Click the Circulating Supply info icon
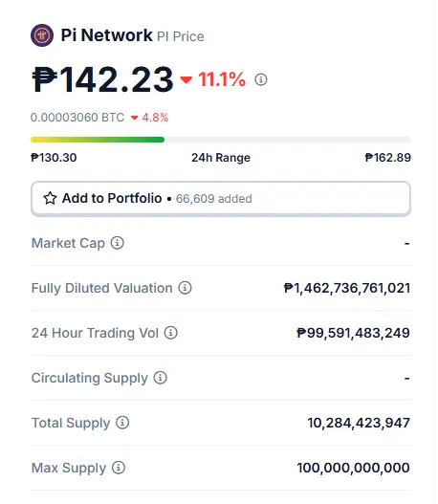This screenshot has width=438, height=504. pos(161,378)
